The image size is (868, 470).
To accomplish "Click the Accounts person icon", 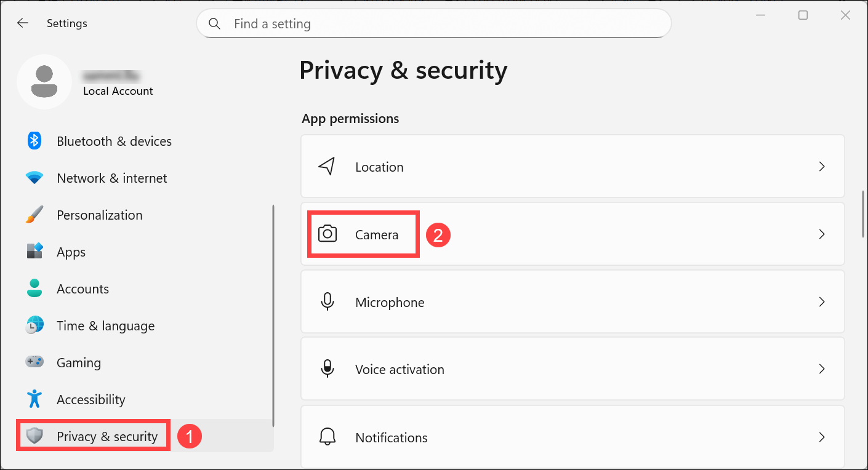I will click(x=34, y=289).
